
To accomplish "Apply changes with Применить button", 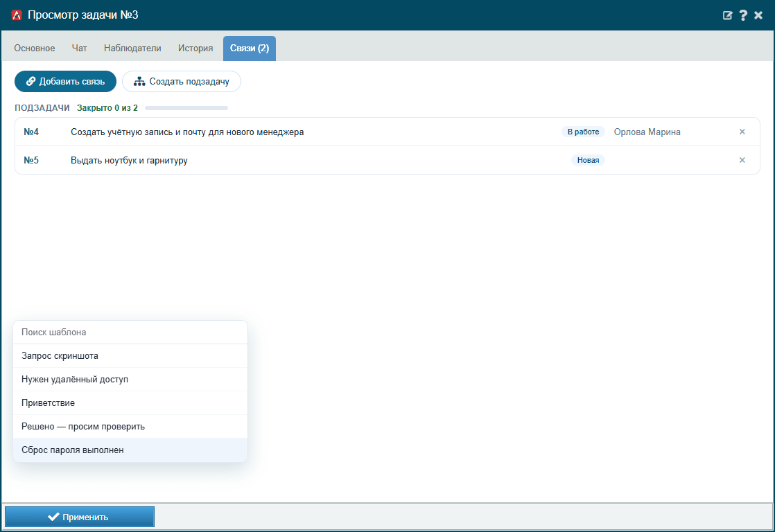I will pyautogui.click(x=80, y=517).
